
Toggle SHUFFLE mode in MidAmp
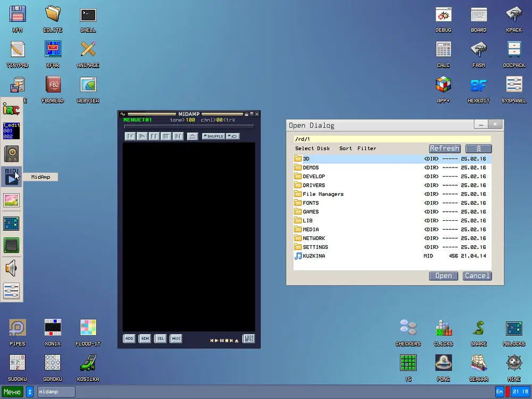213,136
